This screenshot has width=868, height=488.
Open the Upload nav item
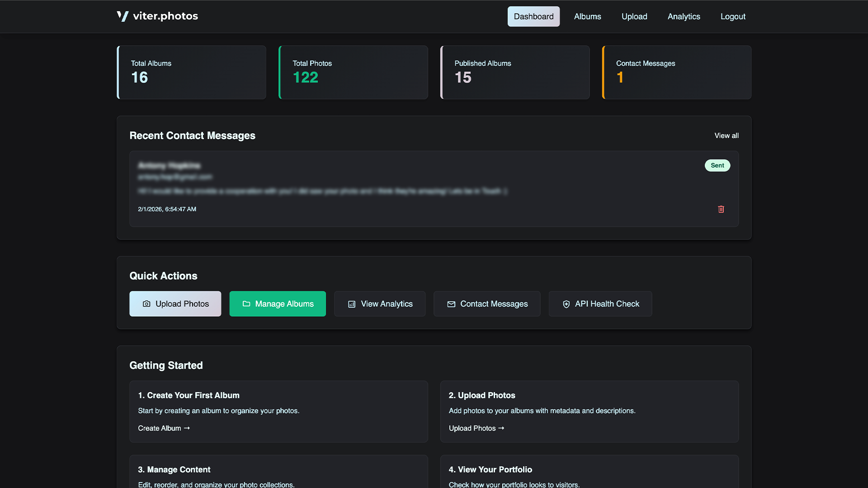[x=634, y=16]
